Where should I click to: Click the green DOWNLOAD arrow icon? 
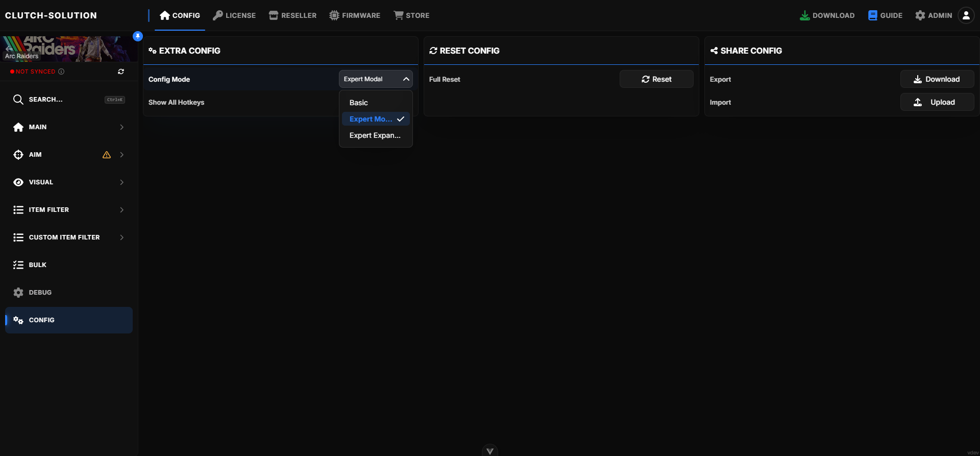[805, 15]
